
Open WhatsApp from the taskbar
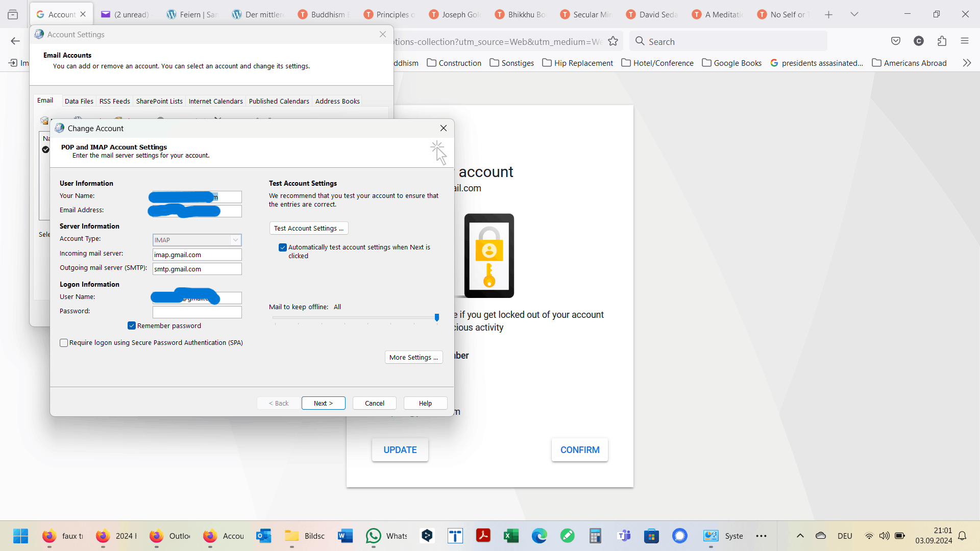click(374, 536)
